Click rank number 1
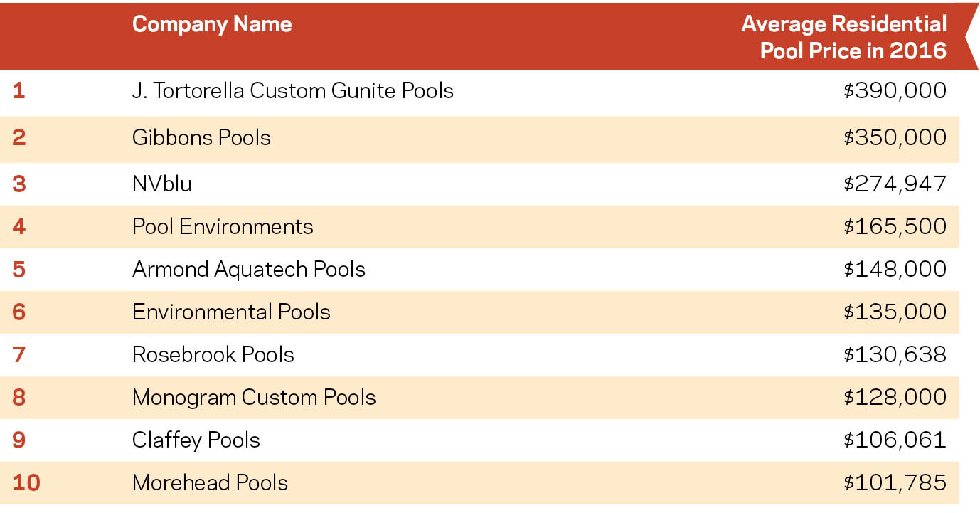 (x=19, y=91)
